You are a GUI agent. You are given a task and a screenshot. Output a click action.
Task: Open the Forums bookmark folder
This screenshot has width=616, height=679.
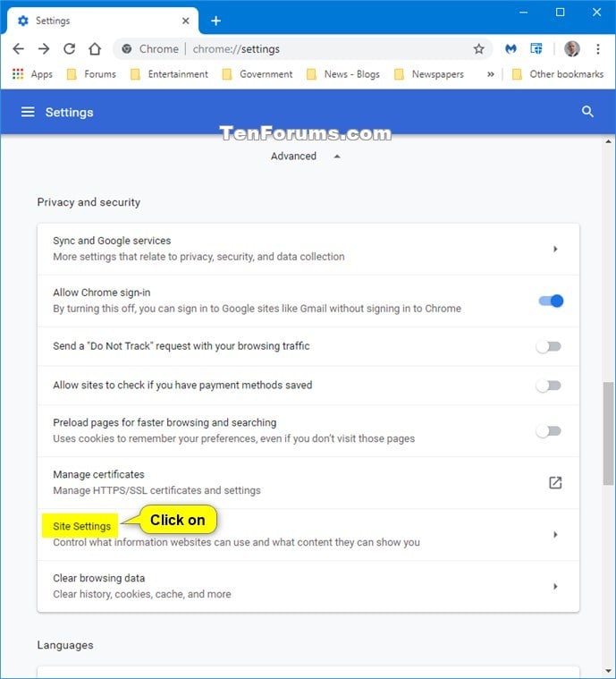click(x=91, y=74)
